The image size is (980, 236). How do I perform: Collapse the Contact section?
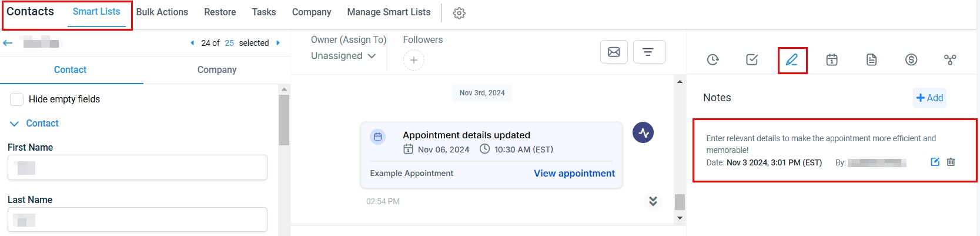(x=15, y=124)
